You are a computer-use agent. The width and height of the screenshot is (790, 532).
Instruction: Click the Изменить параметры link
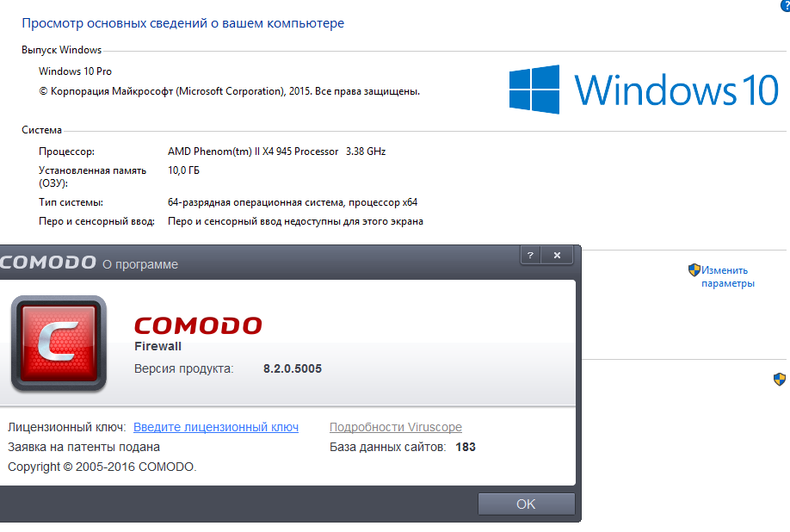tap(727, 276)
